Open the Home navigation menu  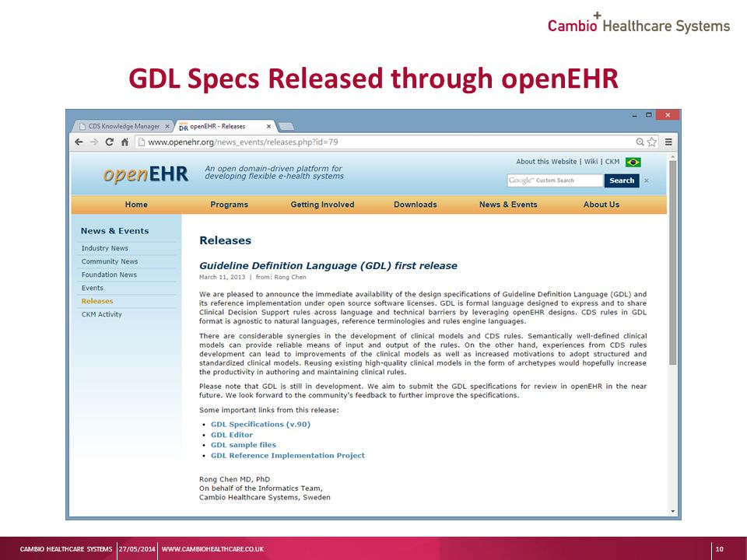pos(136,205)
